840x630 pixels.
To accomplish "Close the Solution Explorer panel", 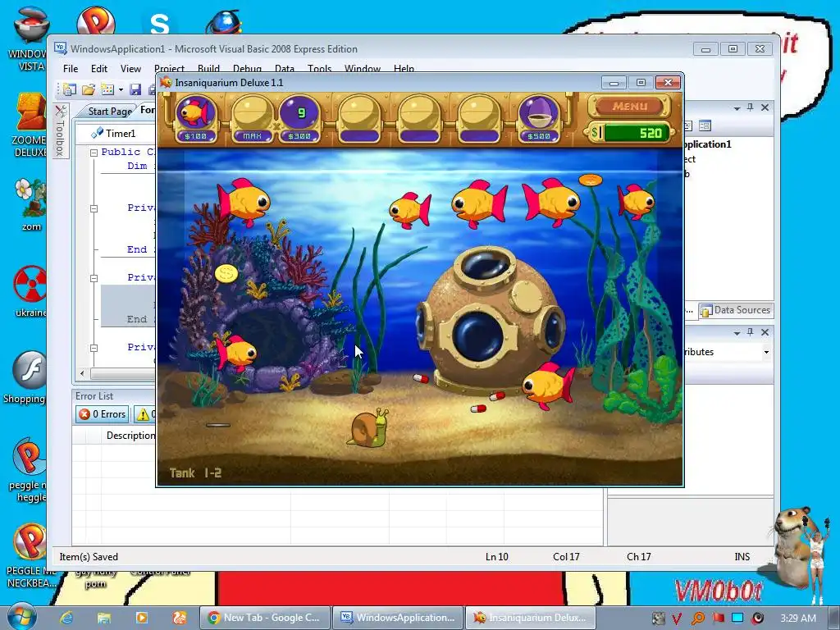I will pos(765,107).
